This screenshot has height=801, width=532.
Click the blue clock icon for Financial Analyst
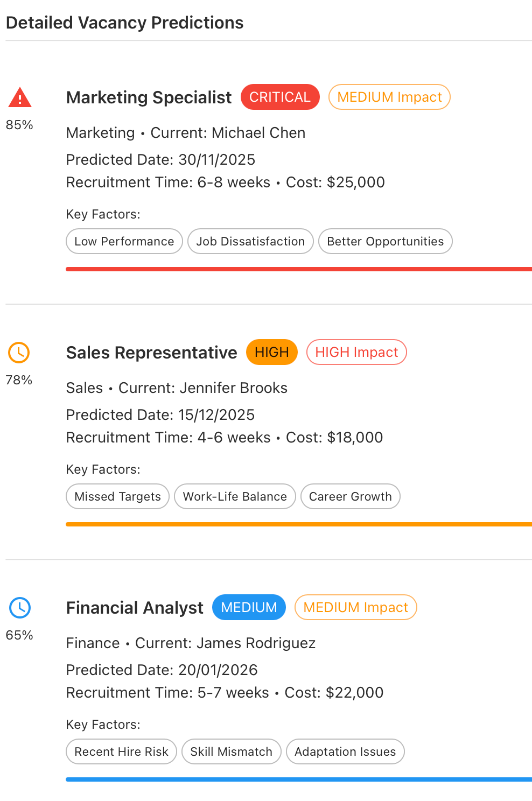click(x=19, y=607)
